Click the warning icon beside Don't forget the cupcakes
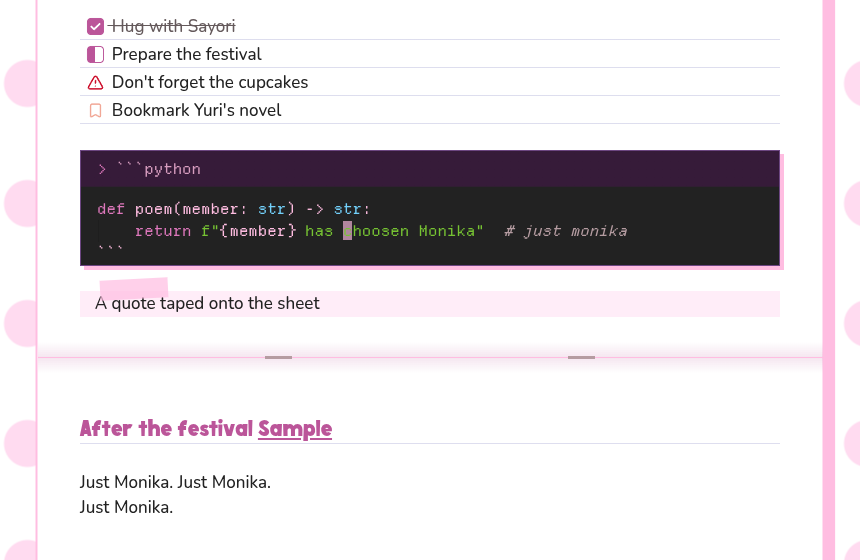Viewport: 860px width, 560px height. [95, 83]
